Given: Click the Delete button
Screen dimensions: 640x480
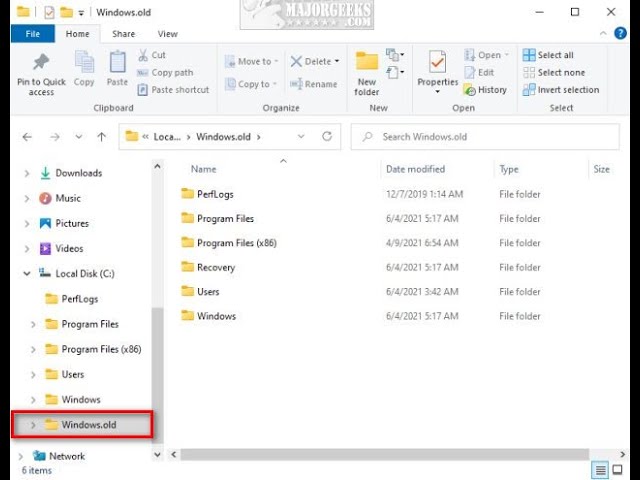Looking at the screenshot, I should tap(311, 62).
